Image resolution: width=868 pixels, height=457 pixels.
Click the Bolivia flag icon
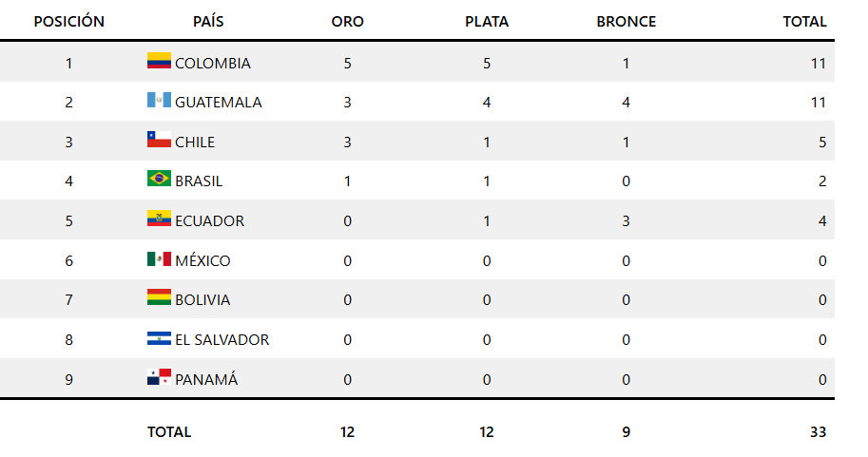point(159,298)
